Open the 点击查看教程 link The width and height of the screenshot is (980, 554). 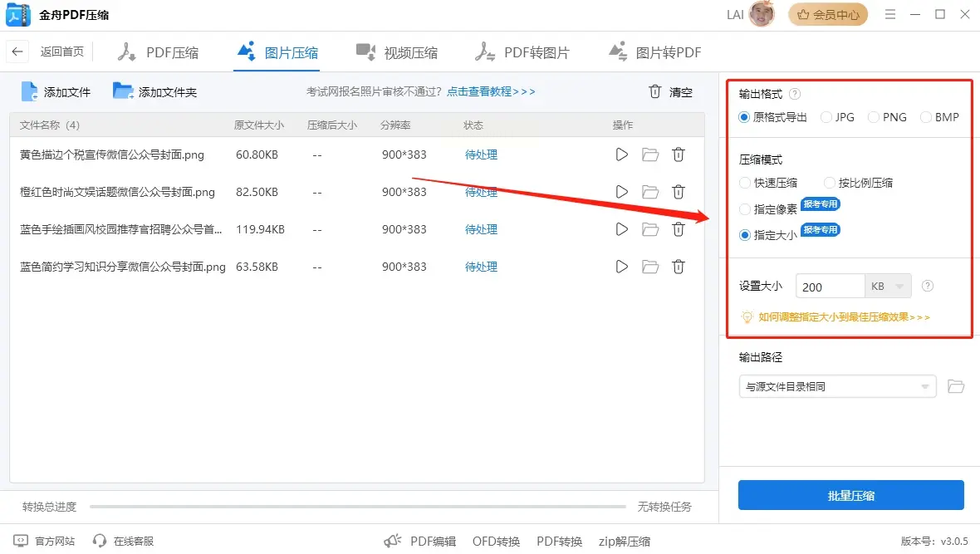coord(491,91)
